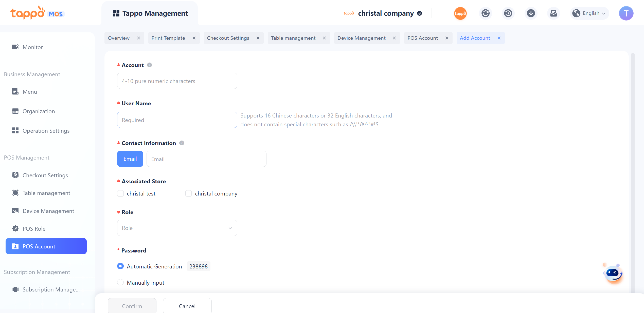
Task: Click the sync refresh icon in header
Action: click(x=485, y=13)
